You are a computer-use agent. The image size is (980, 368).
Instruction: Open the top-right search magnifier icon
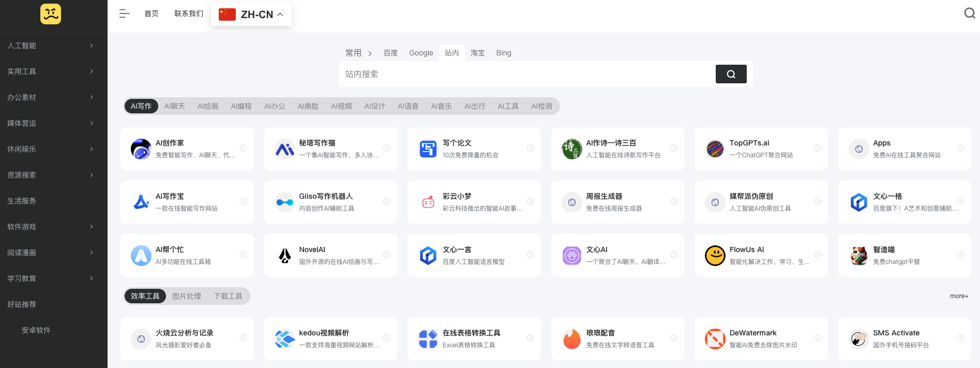(x=970, y=13)
